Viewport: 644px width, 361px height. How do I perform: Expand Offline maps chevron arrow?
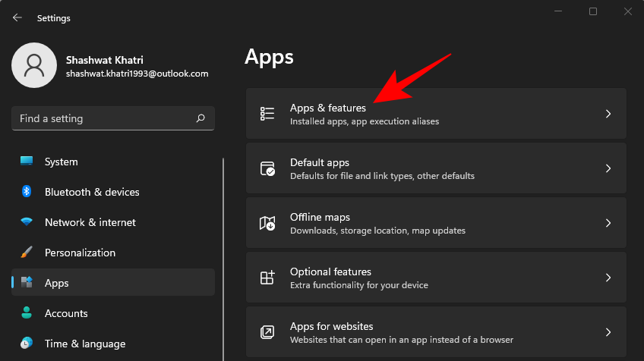(x=608, y=223)
